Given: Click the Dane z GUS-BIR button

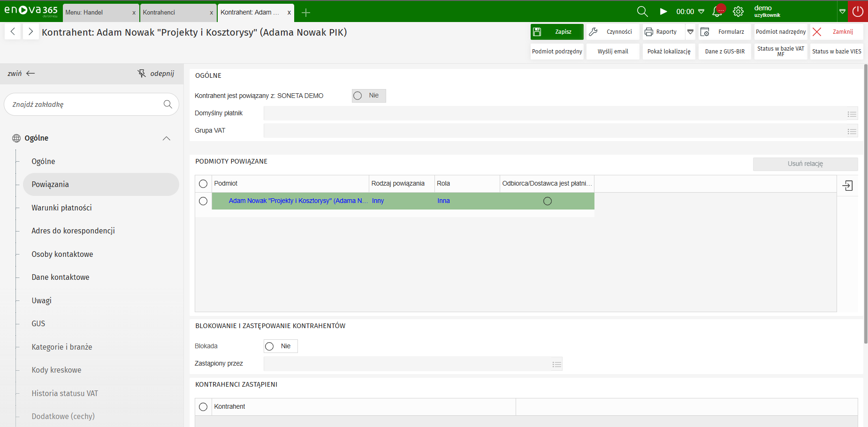Looking at the screenshot, I should (724, 52).
